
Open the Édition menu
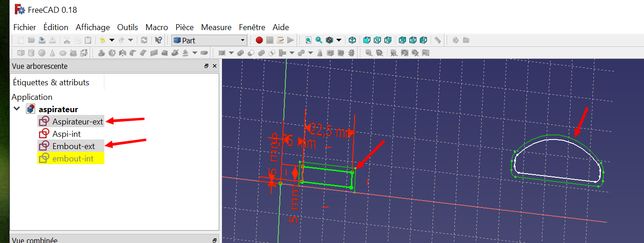point(56,27)
